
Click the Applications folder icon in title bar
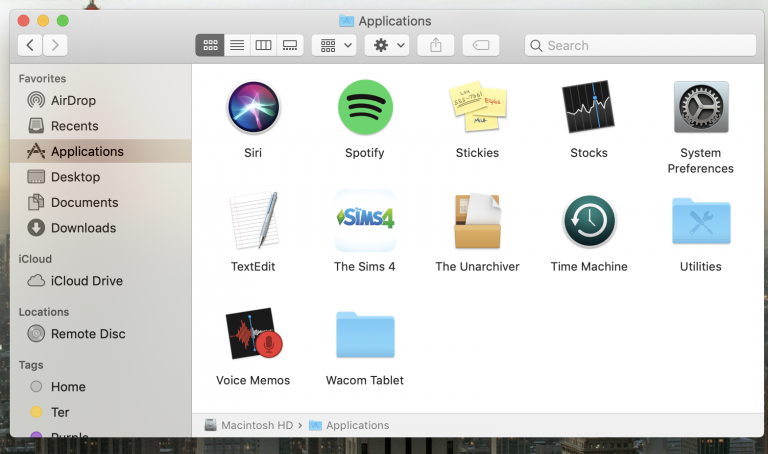click(346, 21)
